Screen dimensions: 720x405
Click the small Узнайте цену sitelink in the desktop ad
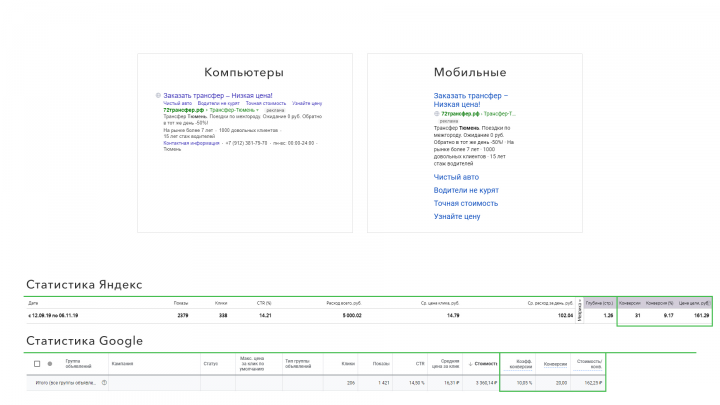[x=307, y=103]
